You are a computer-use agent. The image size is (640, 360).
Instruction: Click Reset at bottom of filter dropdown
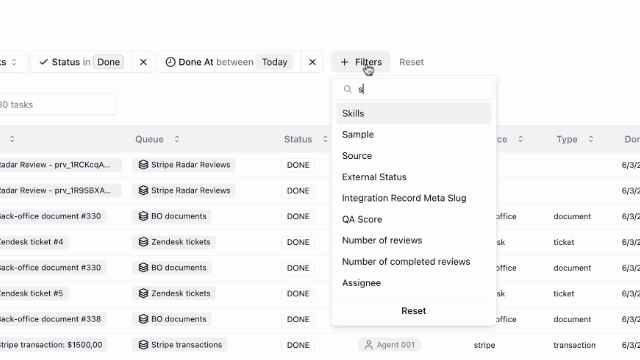(x=413, y=311)
